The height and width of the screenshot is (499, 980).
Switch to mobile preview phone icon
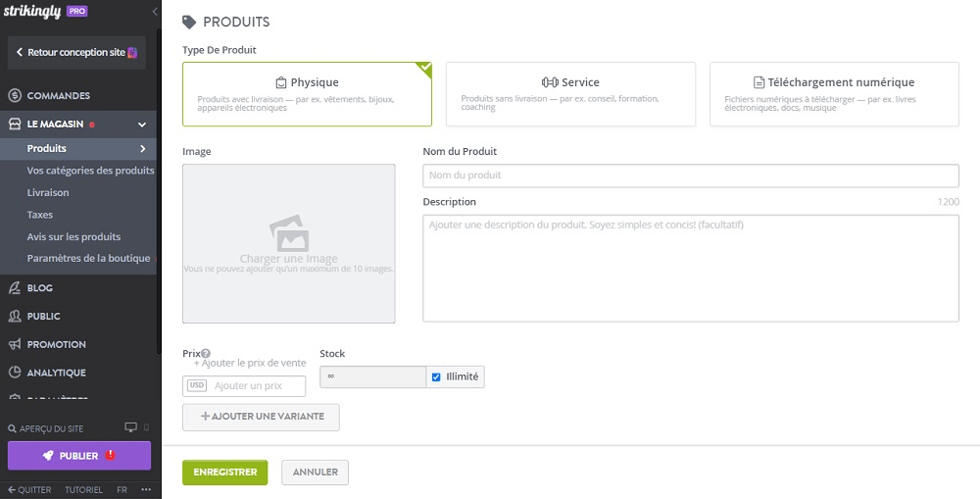point(146,428)
